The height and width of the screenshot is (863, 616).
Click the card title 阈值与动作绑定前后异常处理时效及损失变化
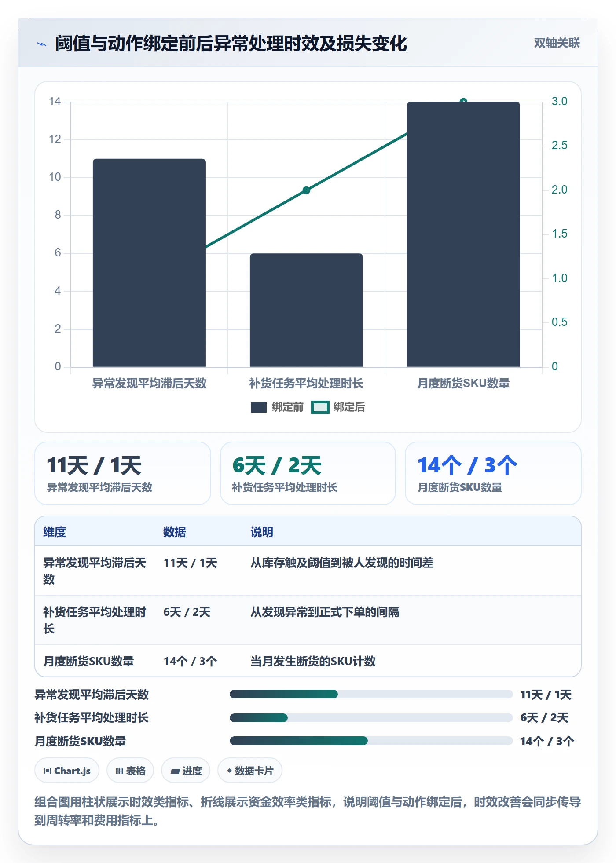(x=231, y=44)
